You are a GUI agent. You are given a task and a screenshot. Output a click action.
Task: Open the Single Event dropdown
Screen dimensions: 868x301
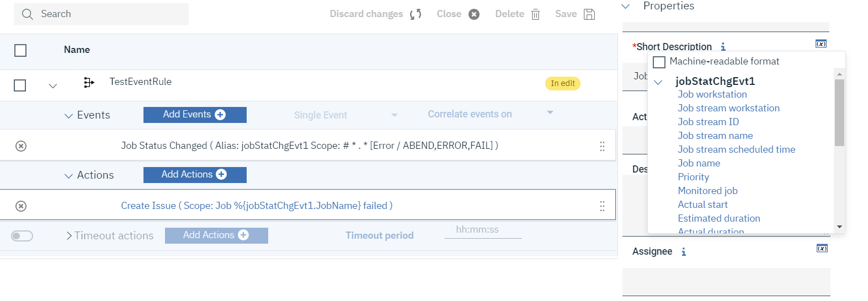tap(394, 115)
